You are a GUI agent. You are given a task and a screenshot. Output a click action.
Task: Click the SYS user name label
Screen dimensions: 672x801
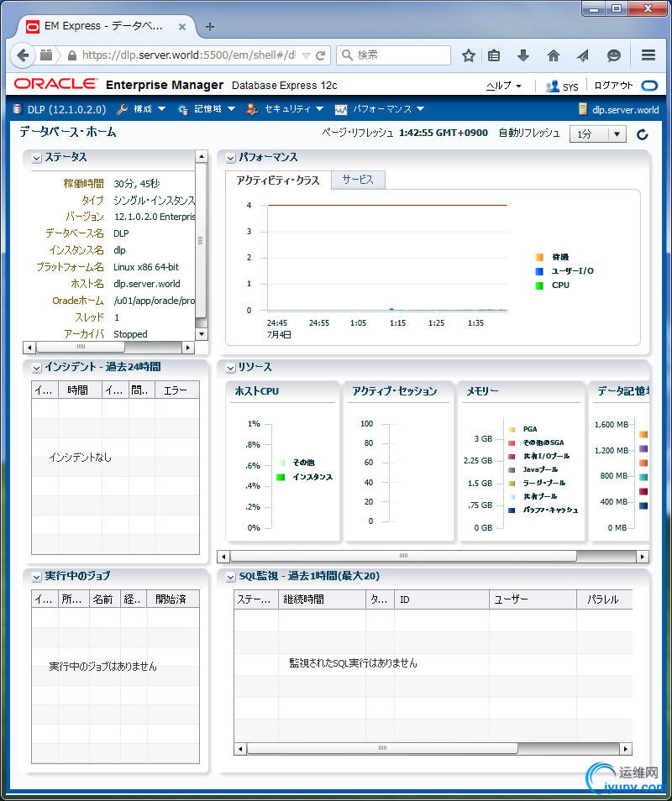(x=570, y=86)
